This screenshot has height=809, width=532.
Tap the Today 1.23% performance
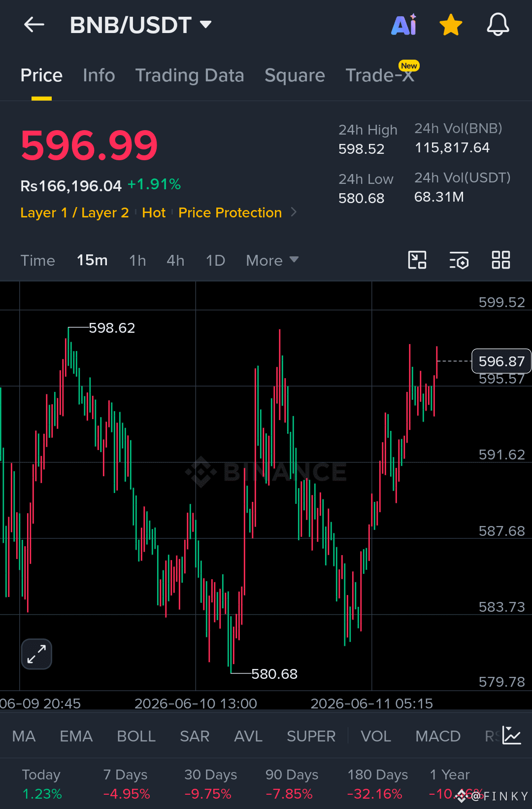(x=42, y=784)
